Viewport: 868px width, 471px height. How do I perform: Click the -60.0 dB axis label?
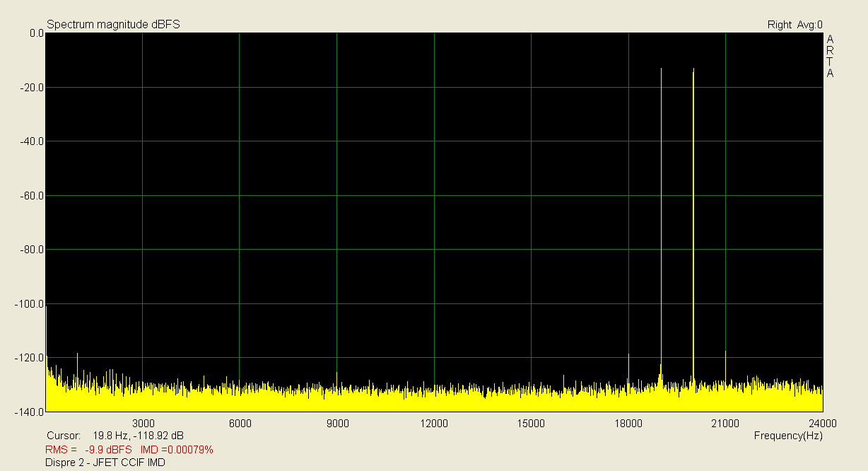click(31, 196)
